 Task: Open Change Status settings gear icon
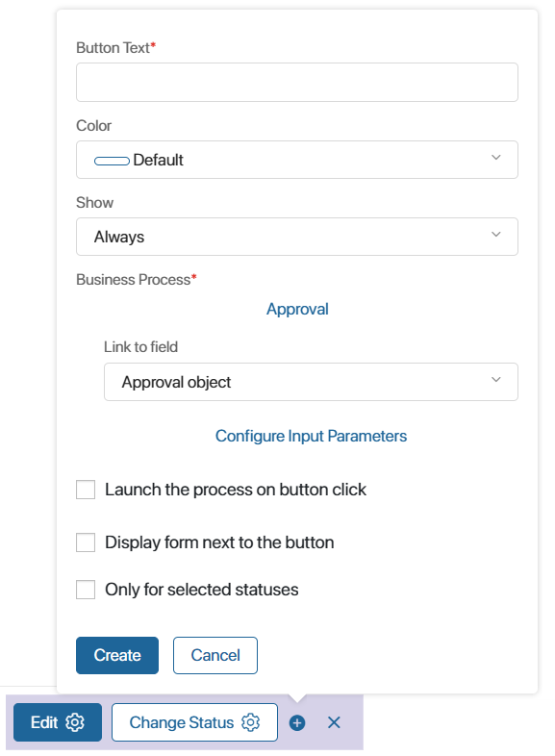pos(251,722)
